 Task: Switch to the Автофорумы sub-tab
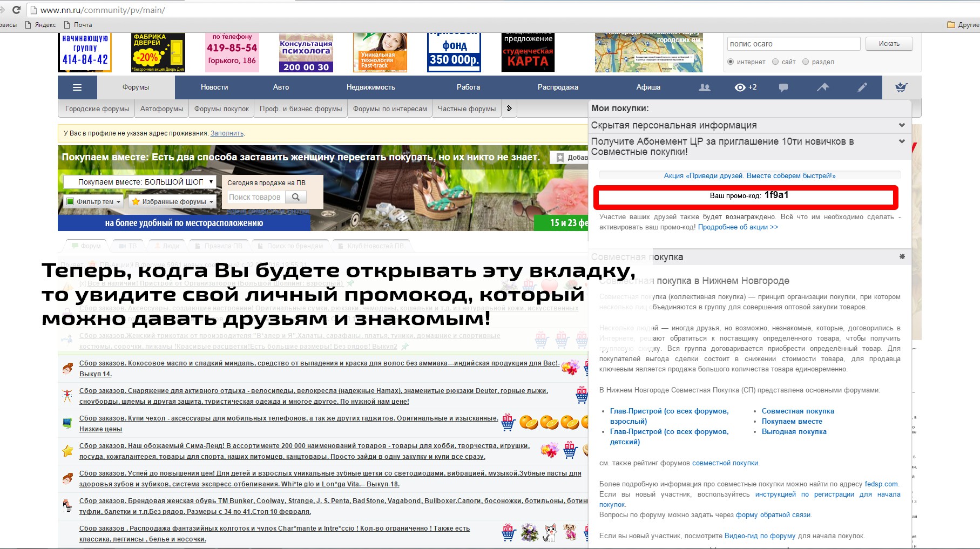coord(161,109)
